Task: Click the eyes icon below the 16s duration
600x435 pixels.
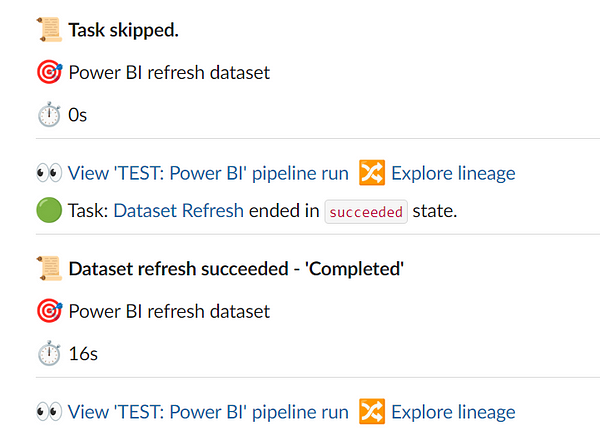Action: (x=48, y=411)
